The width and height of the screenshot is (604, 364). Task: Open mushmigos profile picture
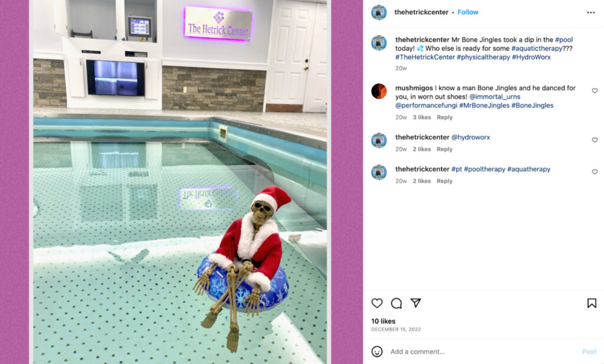[379, 91]
